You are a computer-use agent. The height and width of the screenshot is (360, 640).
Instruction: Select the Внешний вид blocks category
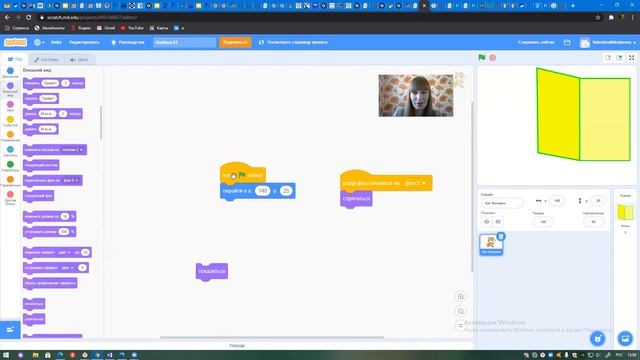click(10, 89)
